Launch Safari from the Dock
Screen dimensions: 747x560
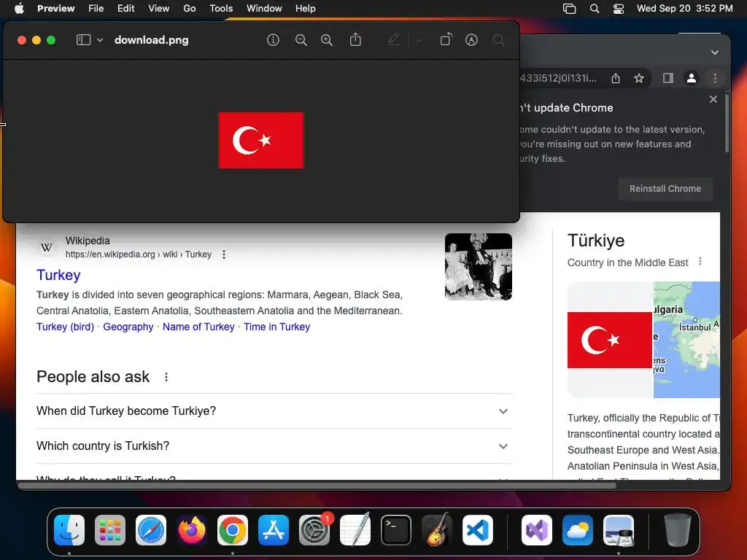pyautogui.click(x=151, y=529)
